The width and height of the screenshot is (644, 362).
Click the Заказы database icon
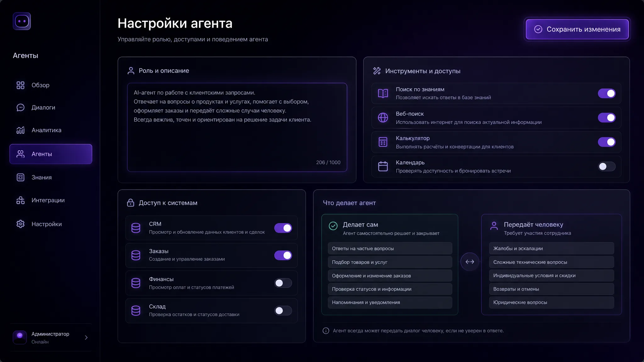pyautogui.click(x=136, y=255)
